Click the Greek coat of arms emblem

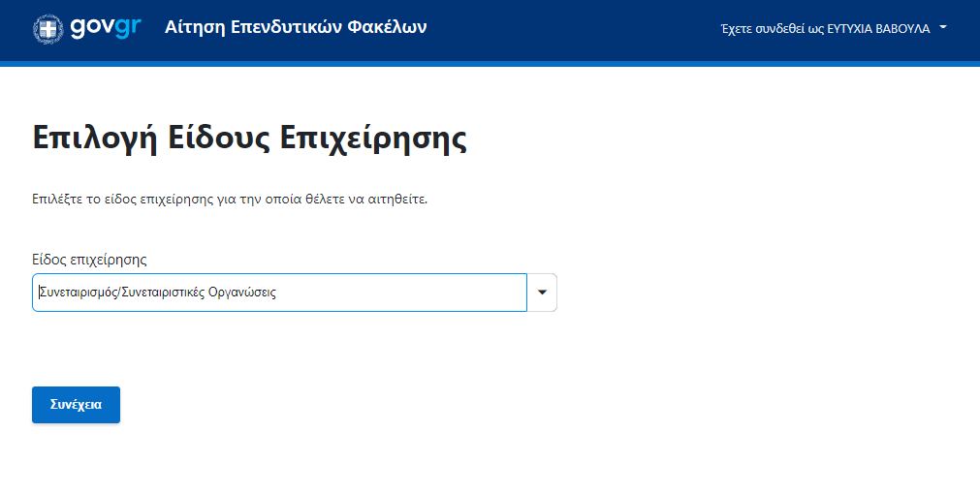[x=48, y=29]
